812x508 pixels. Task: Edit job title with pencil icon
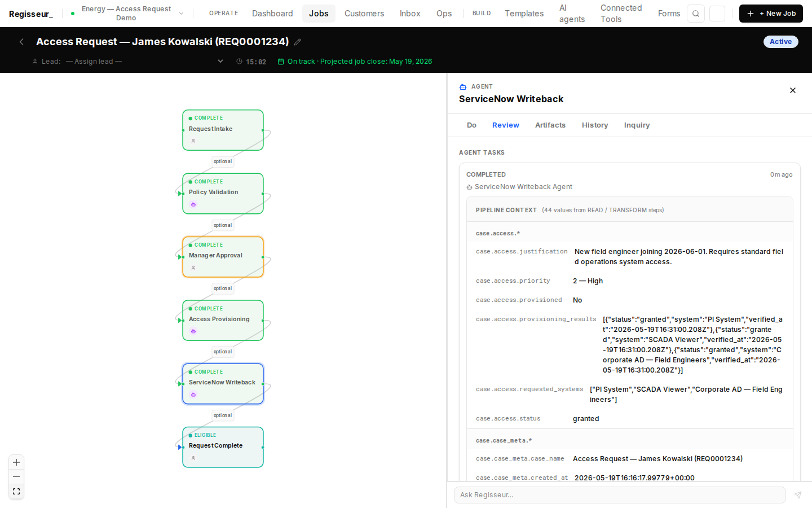298,42
